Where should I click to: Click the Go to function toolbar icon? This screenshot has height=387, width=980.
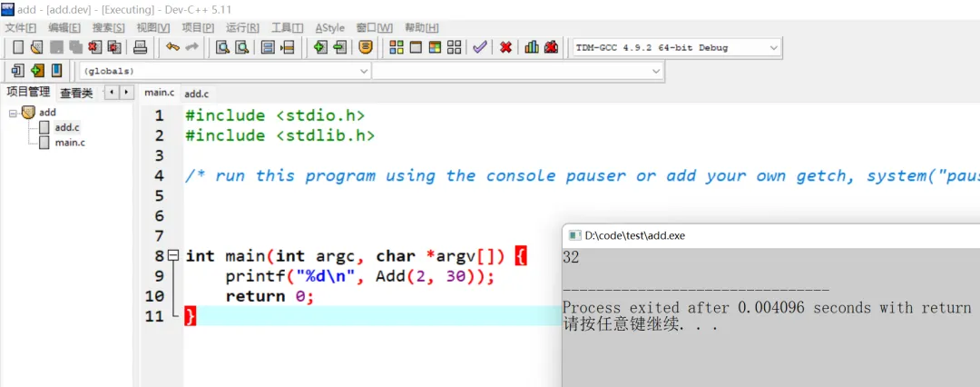click(x=268, y=47)
